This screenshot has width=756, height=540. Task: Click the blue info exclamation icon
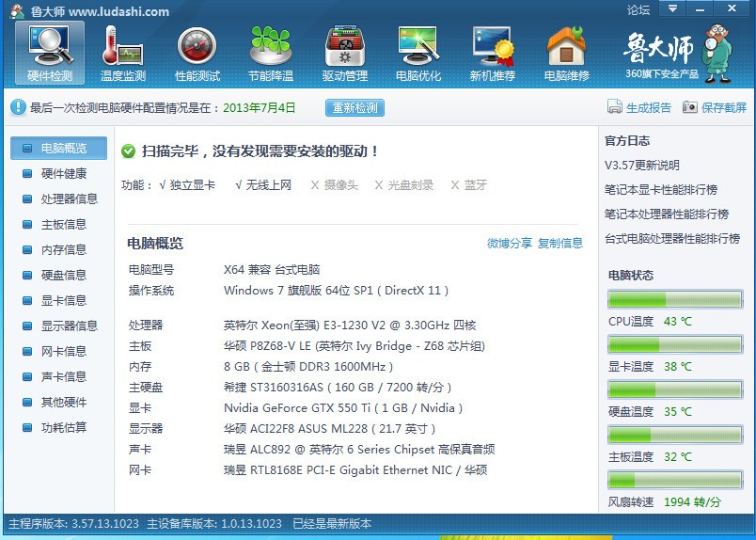tap(18, 107)
